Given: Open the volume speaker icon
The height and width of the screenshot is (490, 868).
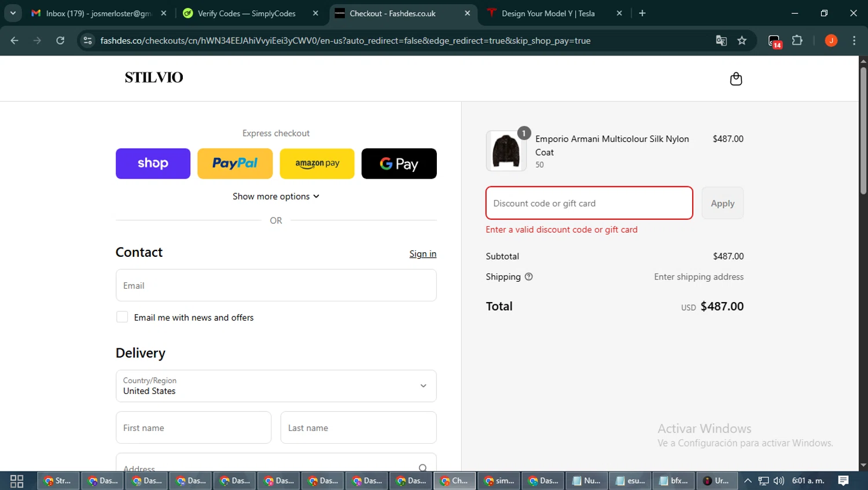Looking at the screenshot, I should pos(779,481).
